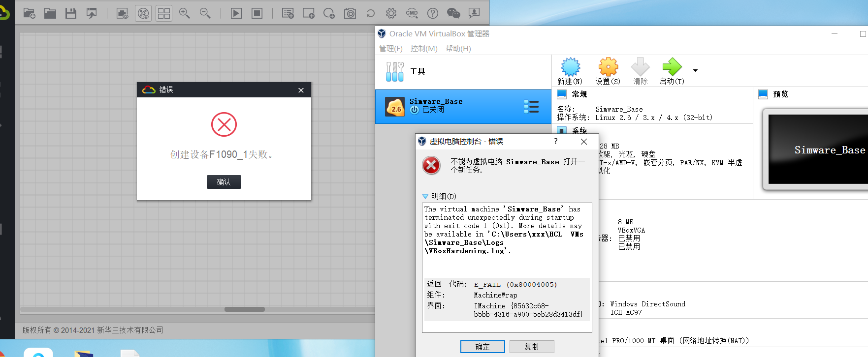Open the 管理(F) menu in VirtualBox
868x357 pixels.
[x=391, y=48]
